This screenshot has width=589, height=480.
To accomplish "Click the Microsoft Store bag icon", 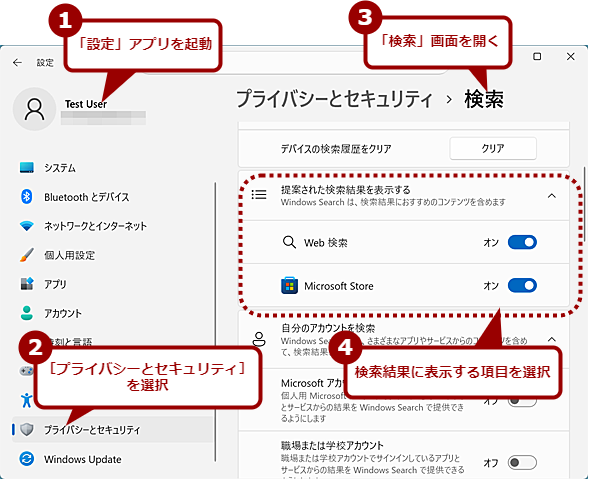I will click(x=289, y=285).
